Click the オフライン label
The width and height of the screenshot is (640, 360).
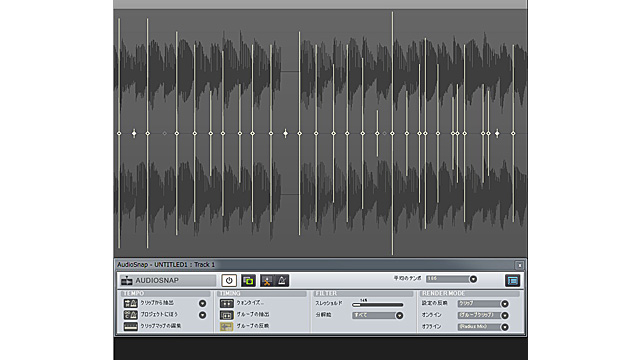(x=431, y=327)
